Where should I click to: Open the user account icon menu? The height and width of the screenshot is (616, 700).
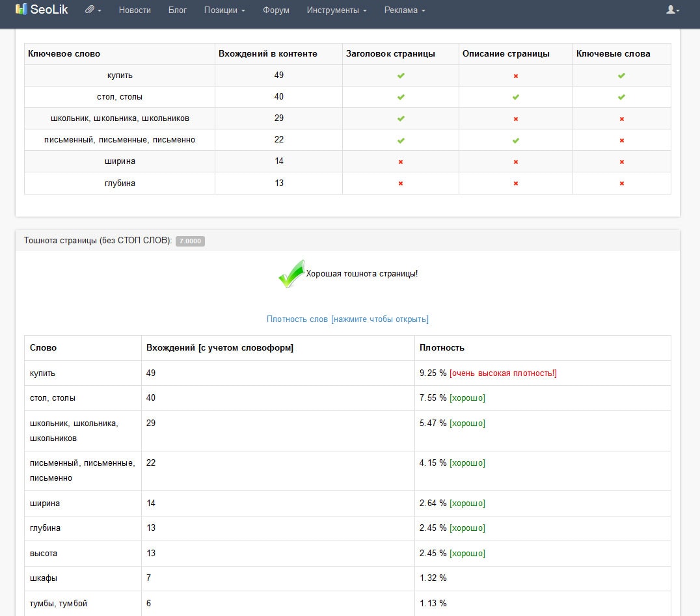[x=673, y=10]
